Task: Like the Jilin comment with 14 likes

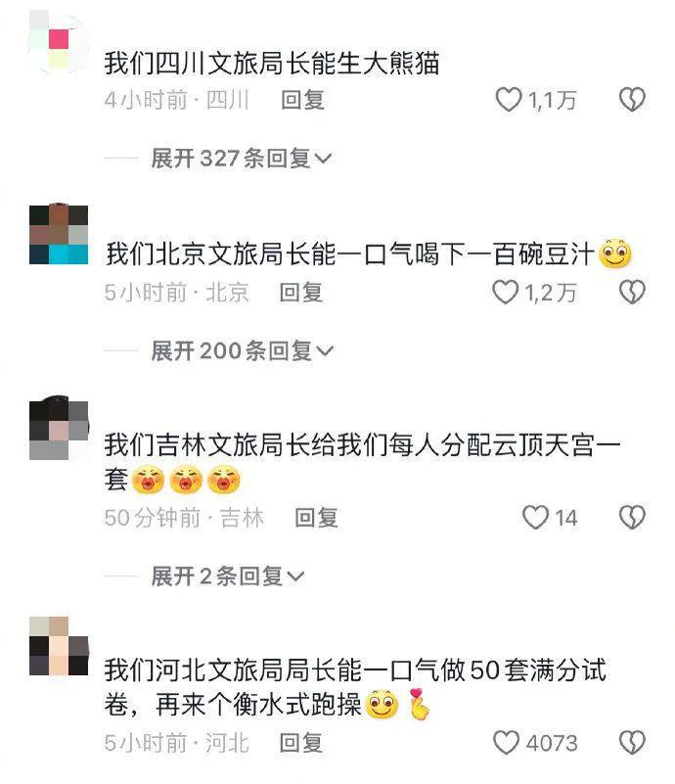Action: 535,517
